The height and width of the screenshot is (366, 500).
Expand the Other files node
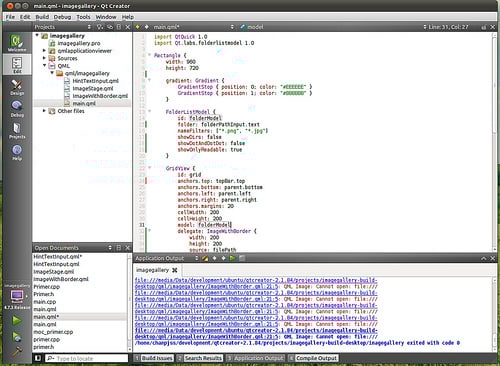point(44,110)
